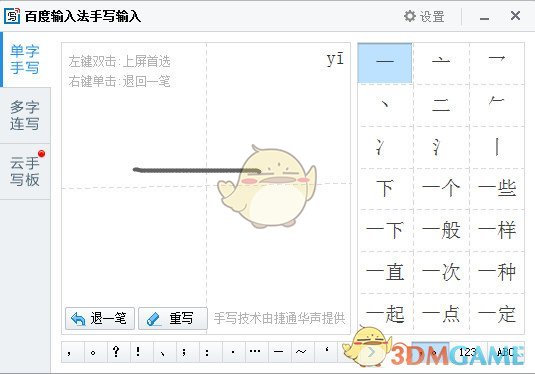Switch candidate panel to 123 numbers
Viewport: 535px width, 374px height.
pos(468,352)
